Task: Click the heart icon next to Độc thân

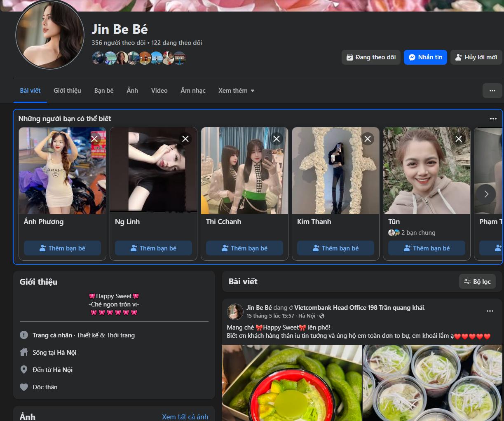Action: 24,387
